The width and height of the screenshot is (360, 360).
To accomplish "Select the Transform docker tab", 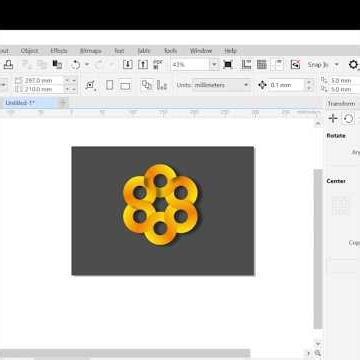I will pos(342,104).
